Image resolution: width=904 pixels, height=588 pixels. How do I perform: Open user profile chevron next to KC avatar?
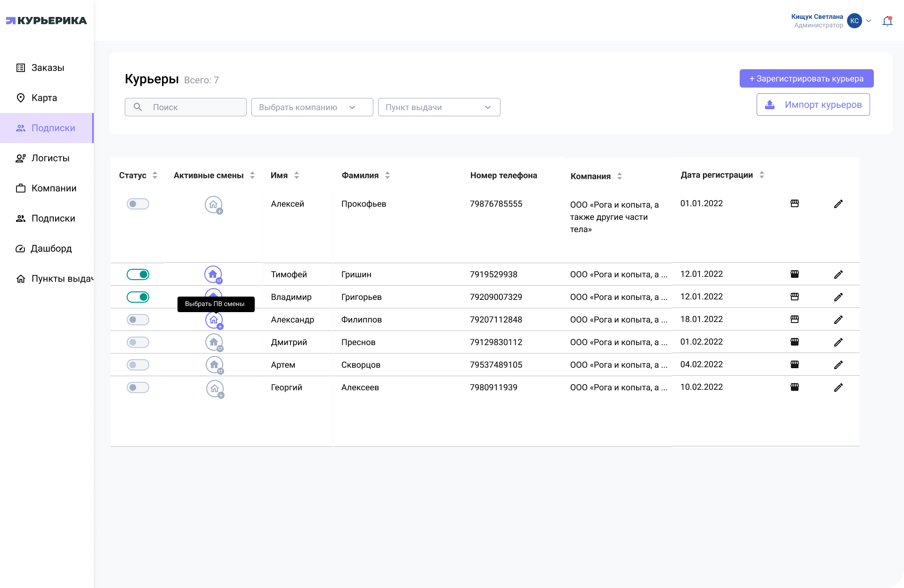coord(869,21)
